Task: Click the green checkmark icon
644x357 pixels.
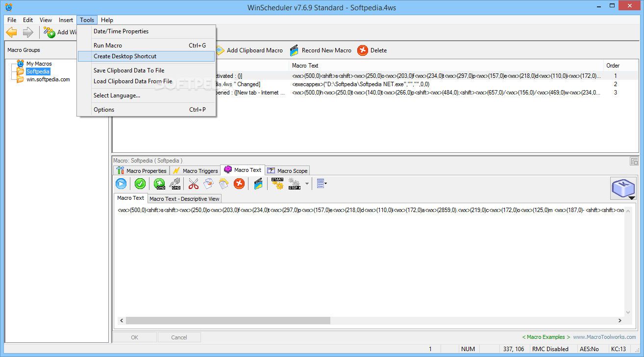Action: click(x=140, y=184)
